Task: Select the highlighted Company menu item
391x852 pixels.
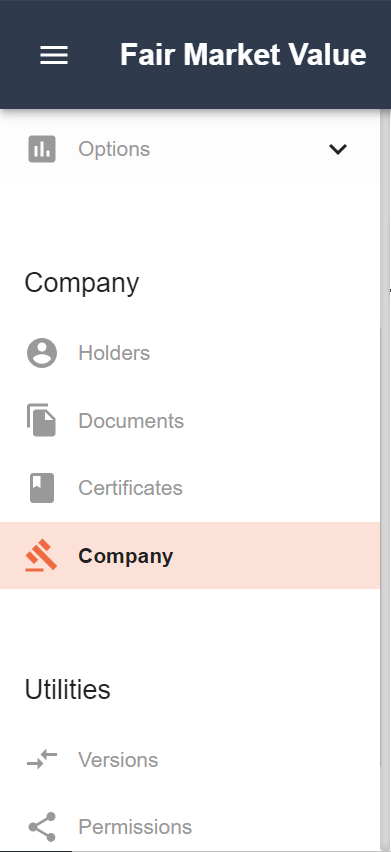Action: click(x=190, y=555)
